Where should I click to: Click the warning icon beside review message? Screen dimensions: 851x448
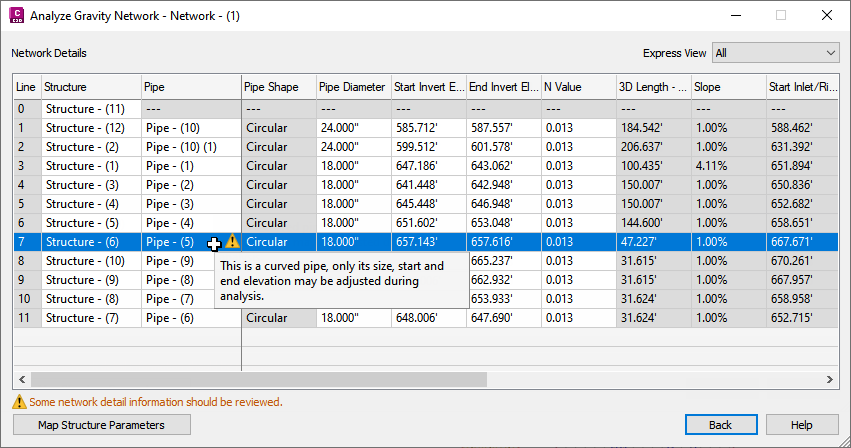click(x=19, y=402)
